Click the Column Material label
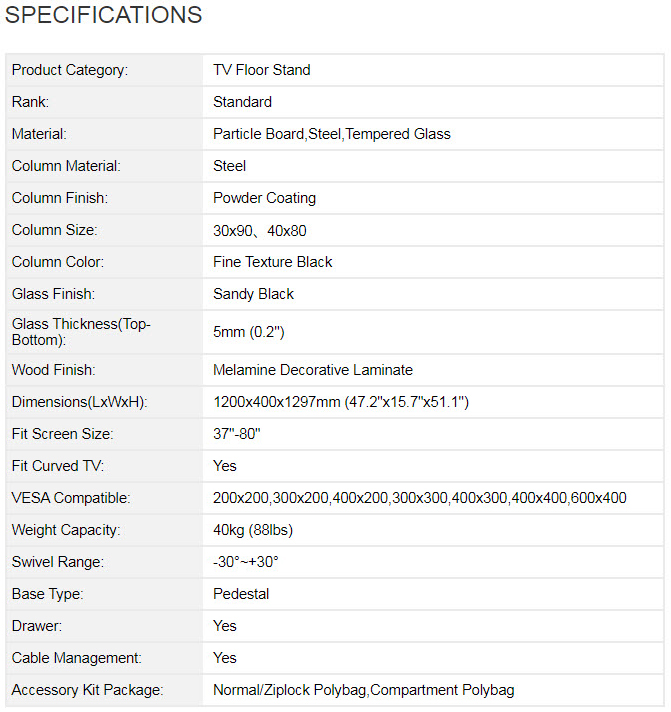 click(x=66, y=166)
